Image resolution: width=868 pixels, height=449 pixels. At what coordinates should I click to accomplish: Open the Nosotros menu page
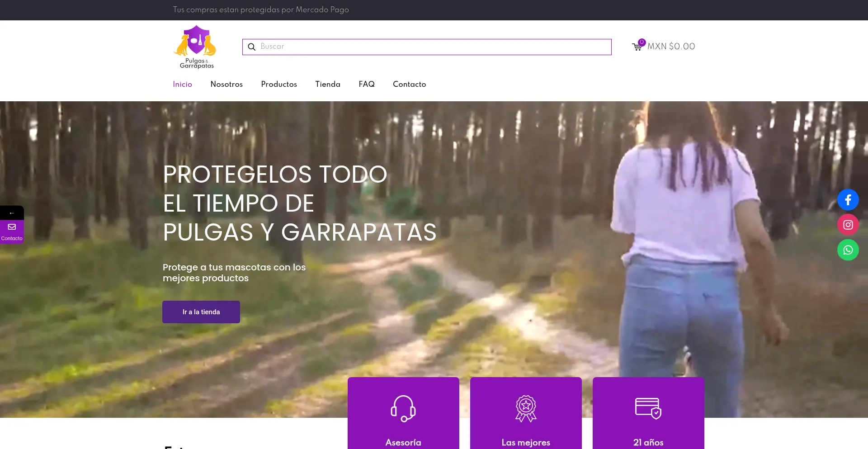pos(226,84)
